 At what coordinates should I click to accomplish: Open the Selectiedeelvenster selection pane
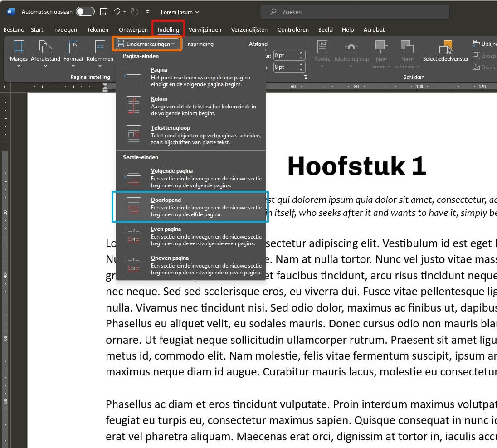pyautogui.click(x=446, y=48)
